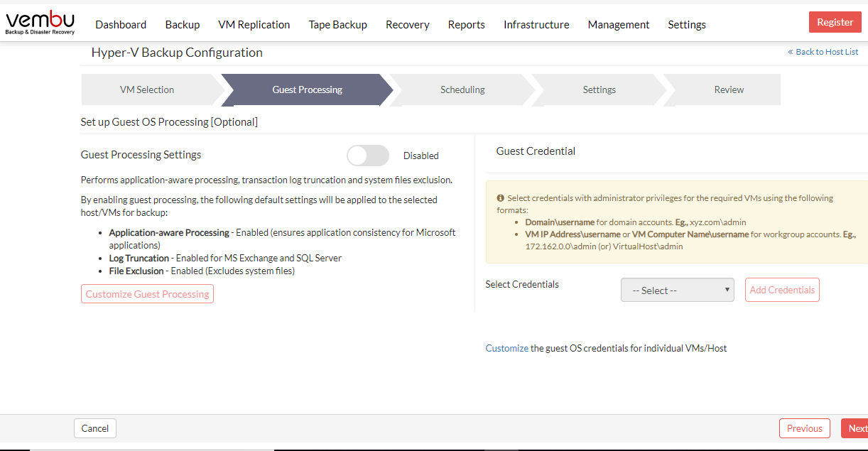This screenshot has width=868, height=451.
Task: Click Set up Guest OS Processing text
Action: pyautogui.click(x=169, y=122)
